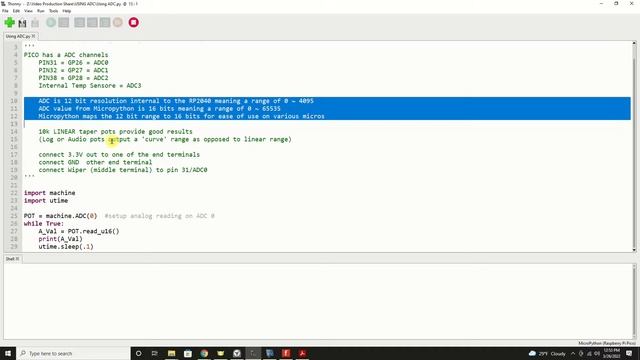Image resolution: width=640 pixels, height=360 pixels.
Task: Click the Debug current script icon
Action: click(64, 22)
